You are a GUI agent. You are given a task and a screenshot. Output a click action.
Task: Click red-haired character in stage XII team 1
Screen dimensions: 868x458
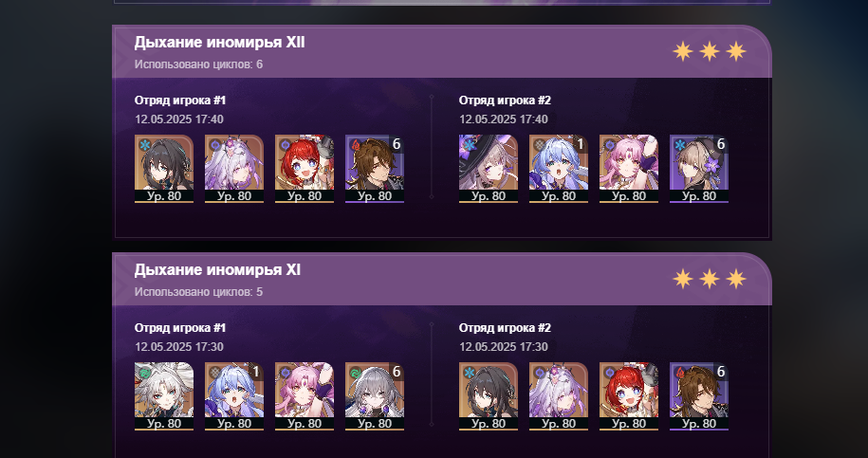tap(305, 169)
